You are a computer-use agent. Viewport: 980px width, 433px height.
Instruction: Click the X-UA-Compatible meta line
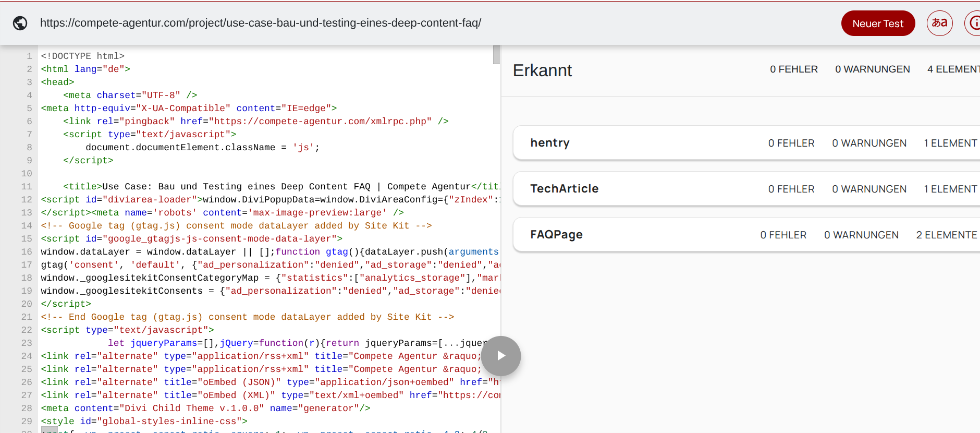click(x=189, y=108)
